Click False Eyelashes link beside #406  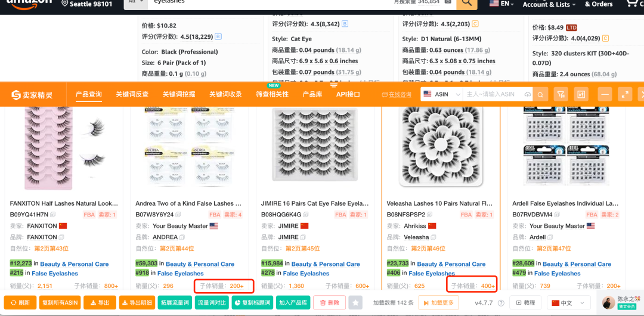432,273
